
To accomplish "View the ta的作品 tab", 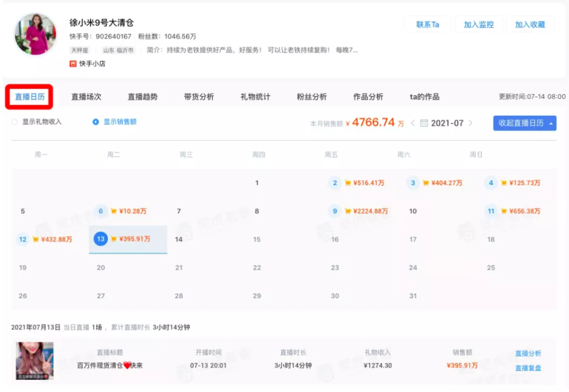I will 425,97.
